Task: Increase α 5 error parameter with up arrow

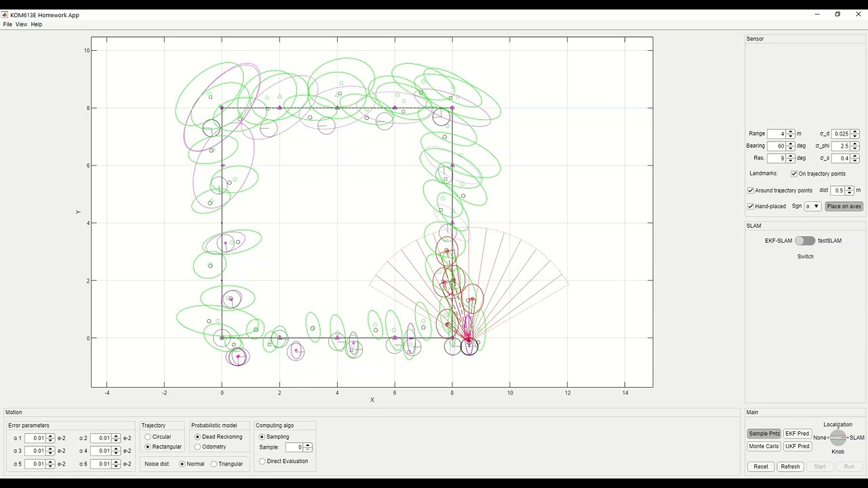Action: (x=50, y=462)
